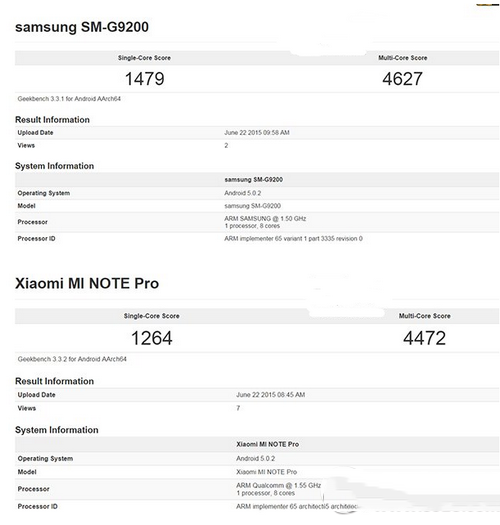The width and height of the screenshot is (500, 525).
Task: Click the samsung SM-G9200 page heading
Action: tap(82, 27)
